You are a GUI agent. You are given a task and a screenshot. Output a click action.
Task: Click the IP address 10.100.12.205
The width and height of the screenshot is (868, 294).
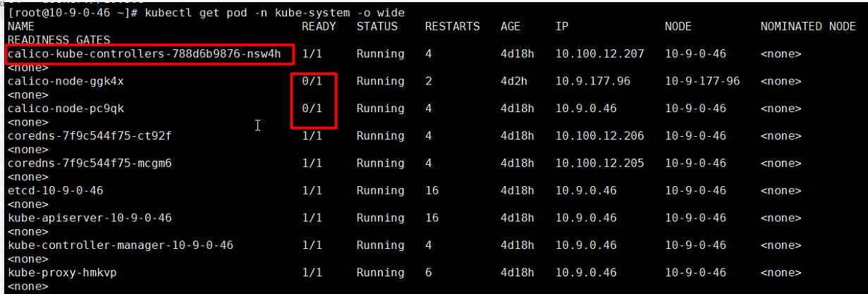pos(600,164)
